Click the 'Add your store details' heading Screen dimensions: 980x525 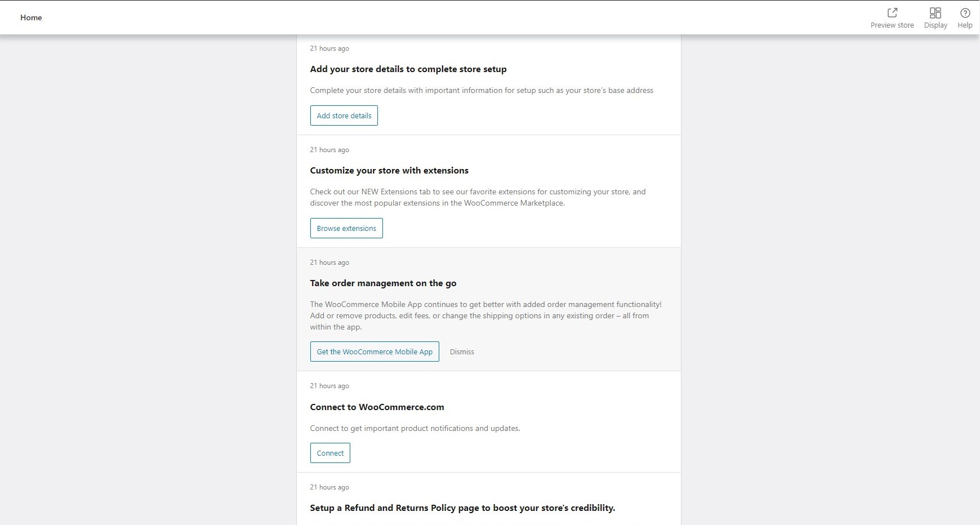pyautogui.click(x=408, y=69)
